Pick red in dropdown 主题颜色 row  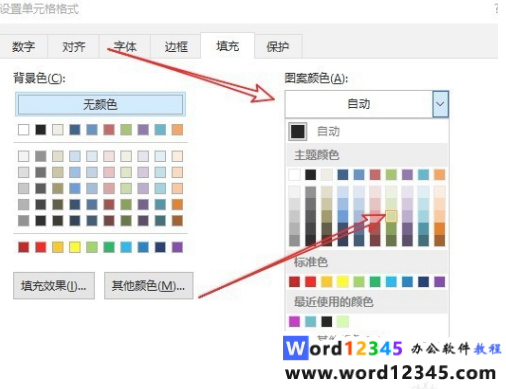point(375,175)
